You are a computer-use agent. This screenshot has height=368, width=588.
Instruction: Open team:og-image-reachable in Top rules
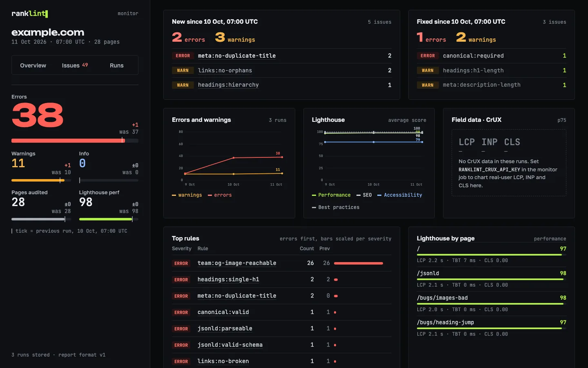click(237, 263)
